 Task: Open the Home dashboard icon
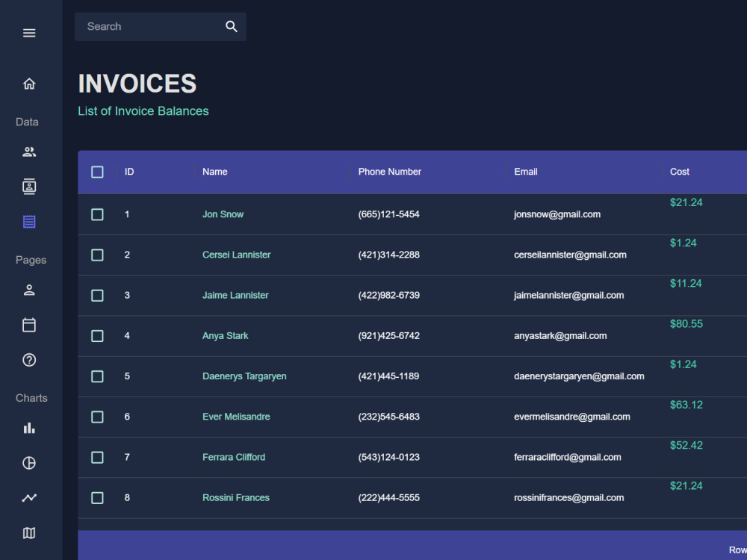pyautogui.click(x=29, y=84)
